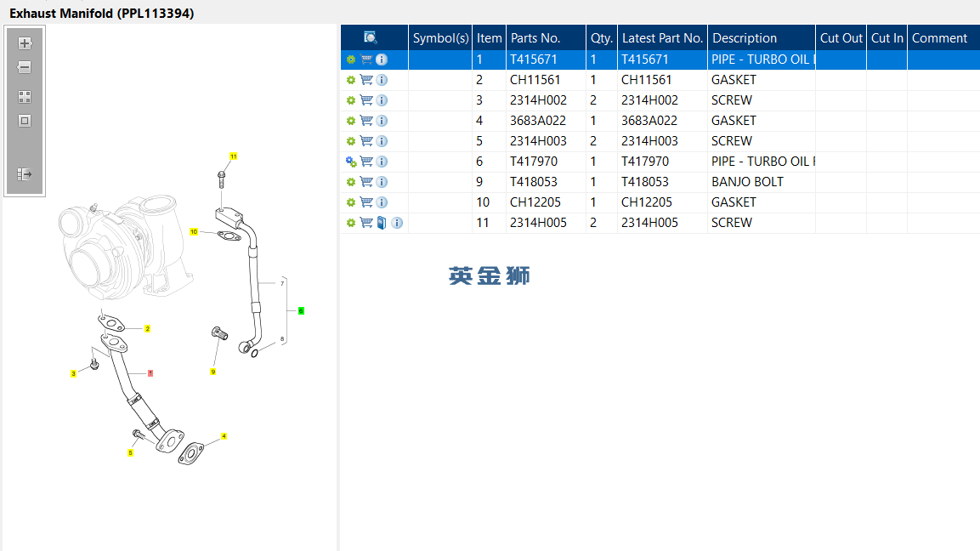The image size is (980, 551).
Task: Click the fit-to-window square icon
Action: tap(25, 121)
